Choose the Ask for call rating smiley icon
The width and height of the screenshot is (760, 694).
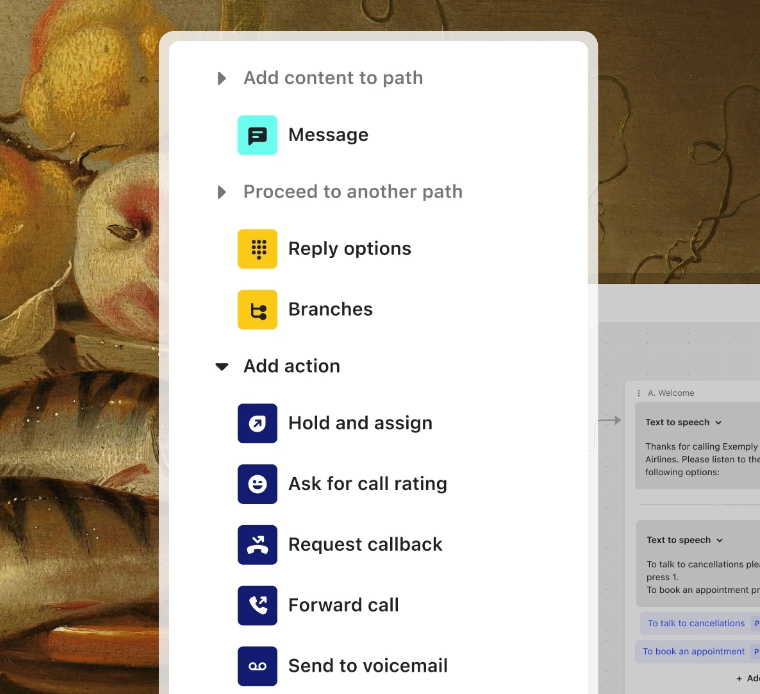[257, 484]
